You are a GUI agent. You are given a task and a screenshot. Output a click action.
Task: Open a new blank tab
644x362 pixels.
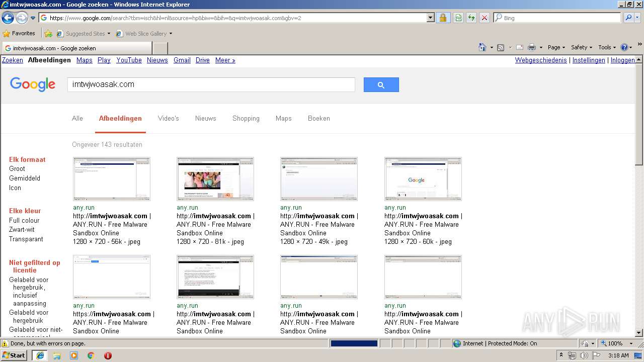(160, 48)
